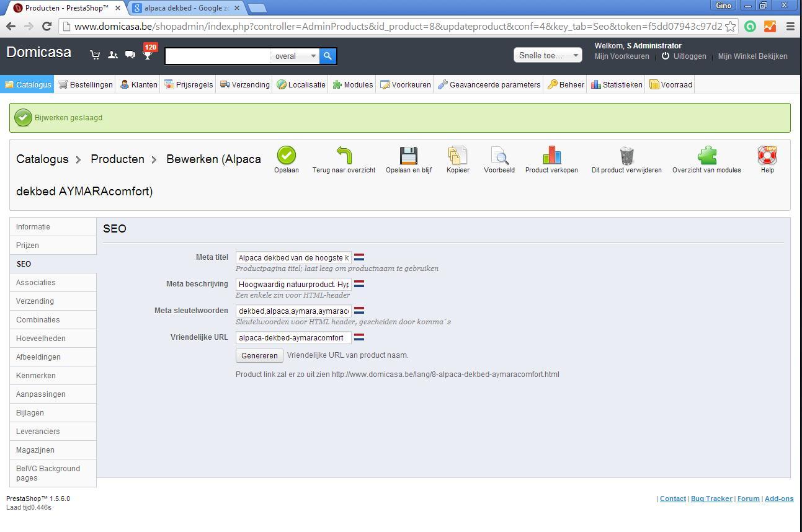The image size is (802, 532).
Task: Select the Combinaties product tab
Action: pos(53,320)
